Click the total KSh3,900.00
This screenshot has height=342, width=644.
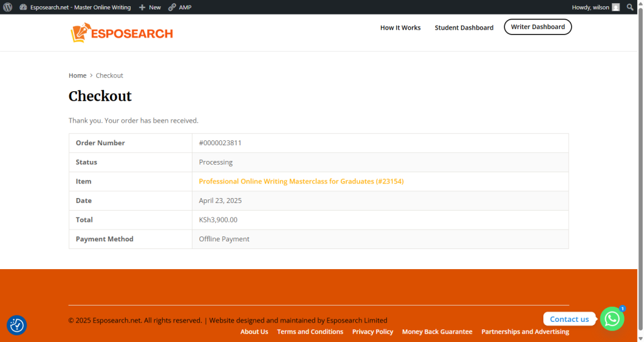(x=218, y=219)
